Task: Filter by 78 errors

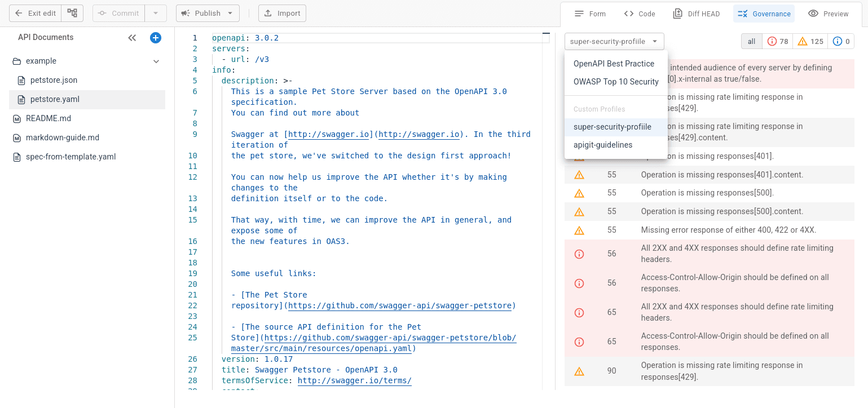Action: pos(777,41)
